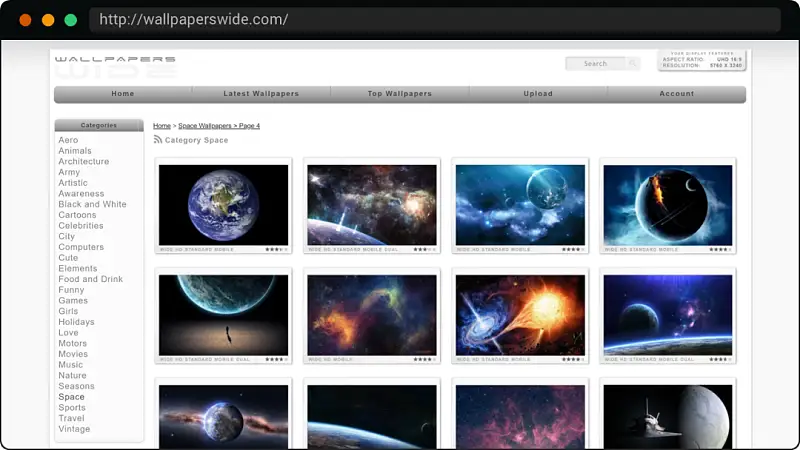
Task: Go to the Upload tab
Action: click(538, 94)
